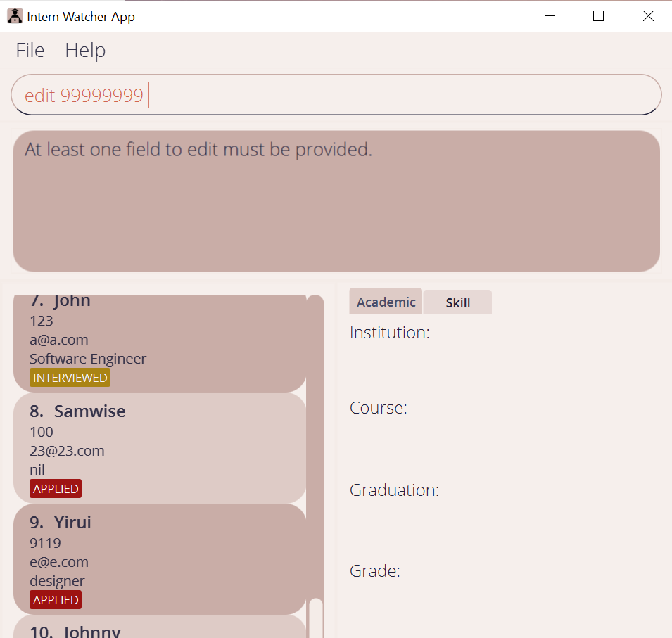
Task: Select the Samwise applicant card
Action: [x=160, y=448]
